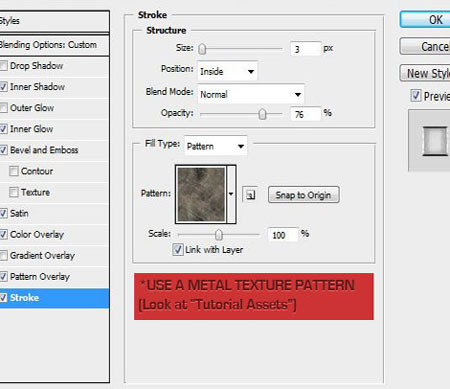Click the Size value field showing 3
The width and height of the screenshot is (450, 389).
point(305,49)
